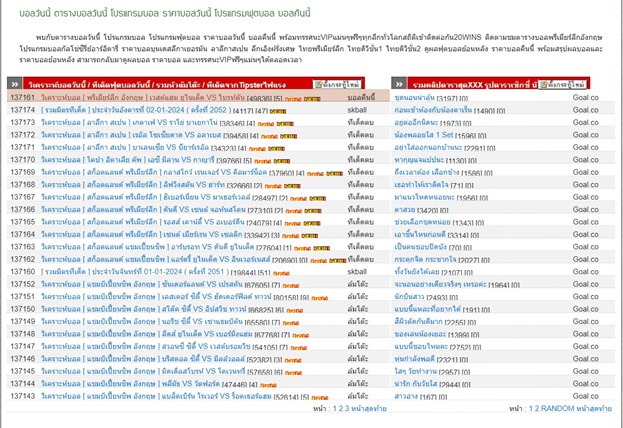Open right panel thread นักบินสาว
Viewport: 623px width, 428px height.
coord(409,296)
